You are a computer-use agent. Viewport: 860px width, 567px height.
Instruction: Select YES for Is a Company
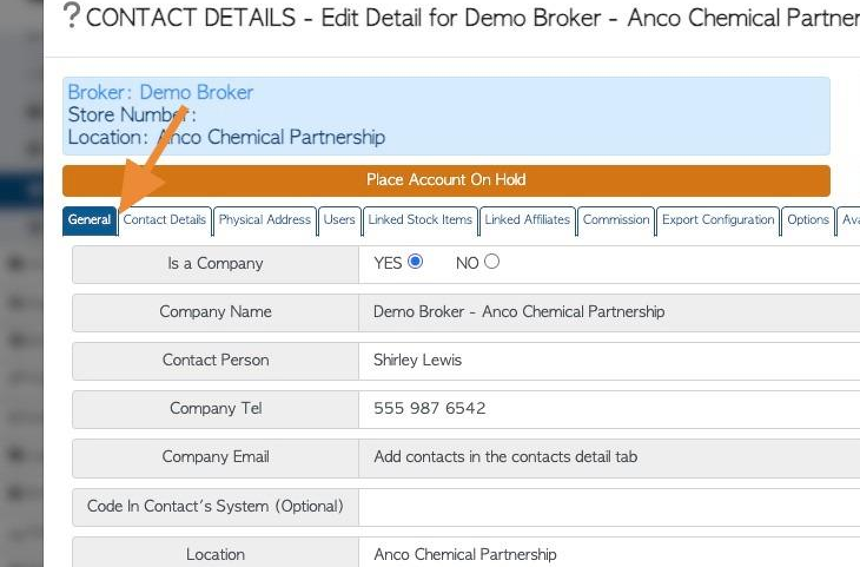tap(415, 262)
